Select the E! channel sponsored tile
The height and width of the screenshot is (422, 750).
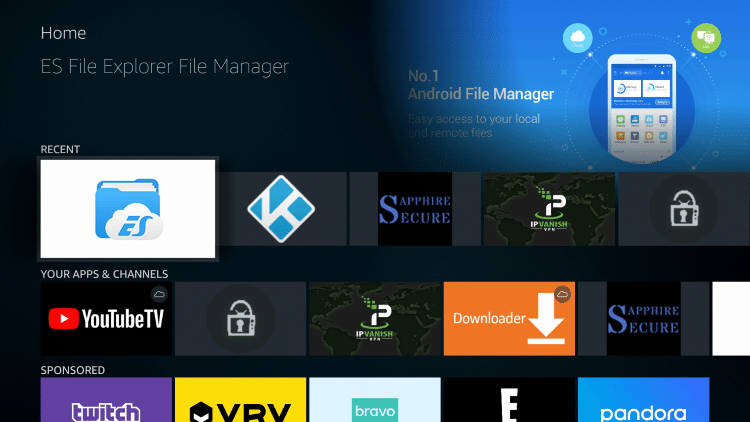coord(509,400)
